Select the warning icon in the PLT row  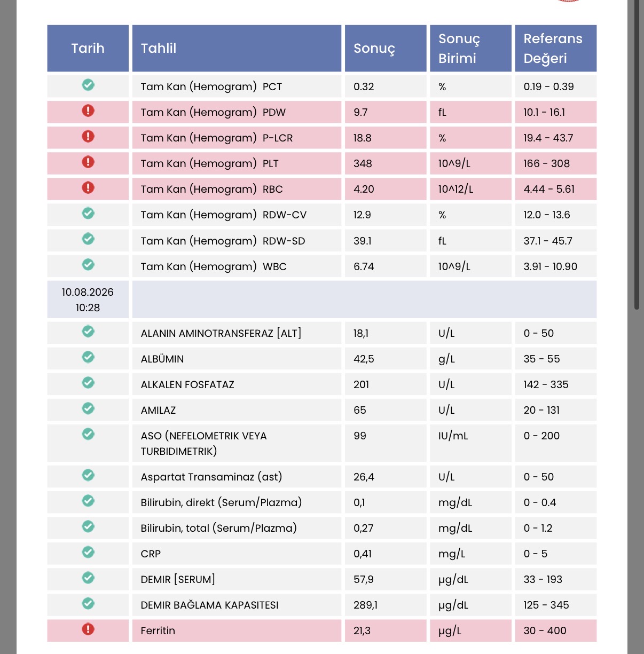coord(88,162)
